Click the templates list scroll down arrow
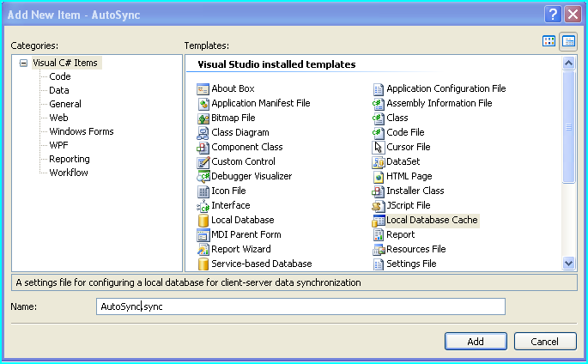The width and height of the screenshot is (588, 364). pyautogui.click(x=568, y=264)
